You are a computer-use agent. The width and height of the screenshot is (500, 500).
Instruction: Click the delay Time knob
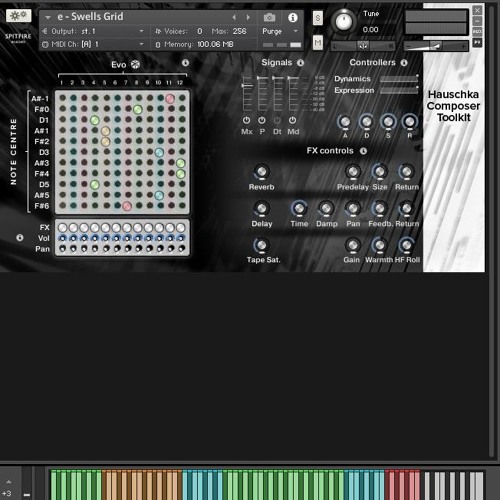tap(299, 209)
